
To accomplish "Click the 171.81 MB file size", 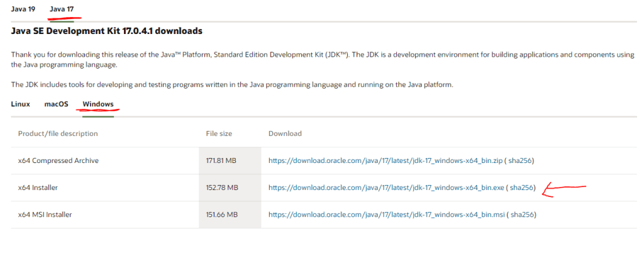I will (x=221, y=161).
